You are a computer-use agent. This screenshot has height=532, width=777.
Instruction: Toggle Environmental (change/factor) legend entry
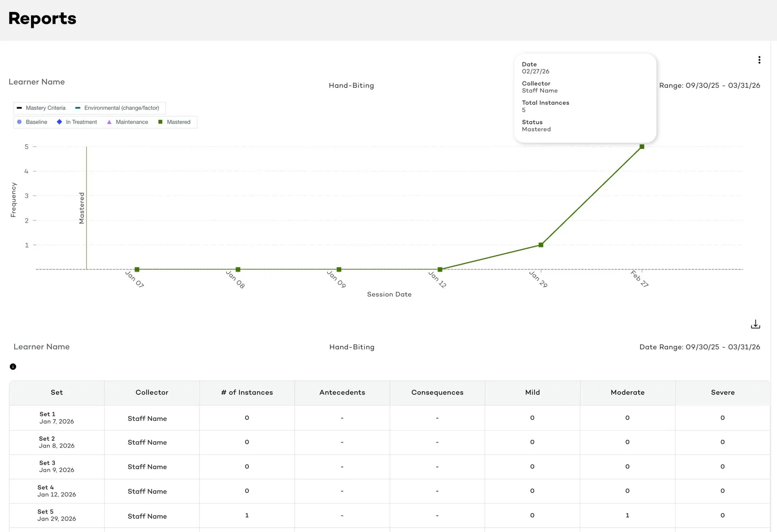[117, 108]
